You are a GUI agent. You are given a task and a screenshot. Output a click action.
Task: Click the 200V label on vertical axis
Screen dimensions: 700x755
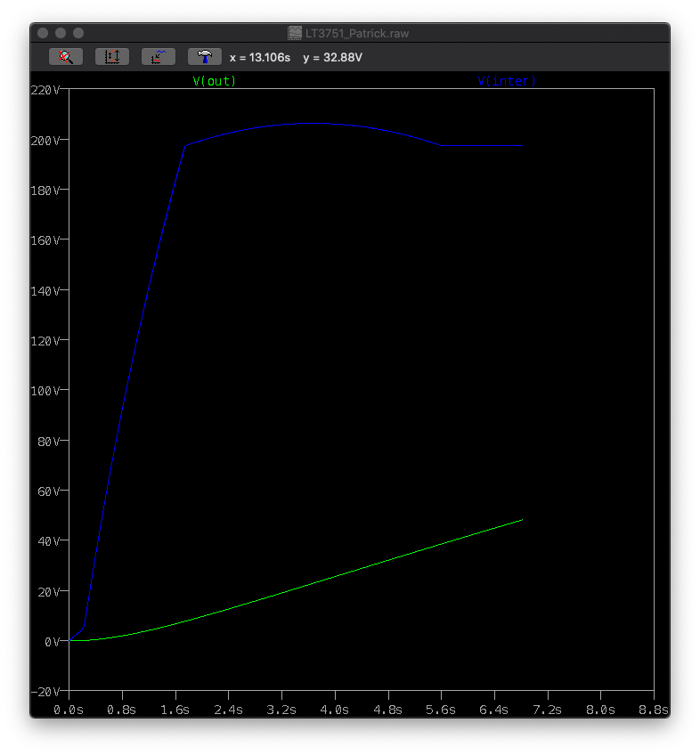(45, 141)
